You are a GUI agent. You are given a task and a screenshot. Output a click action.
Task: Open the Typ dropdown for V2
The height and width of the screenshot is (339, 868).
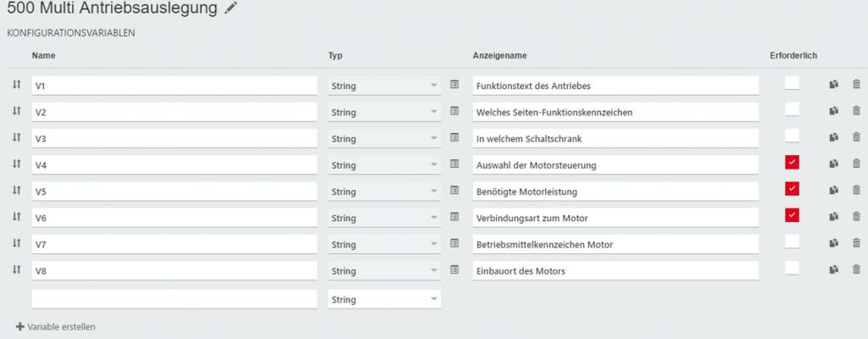384,112
